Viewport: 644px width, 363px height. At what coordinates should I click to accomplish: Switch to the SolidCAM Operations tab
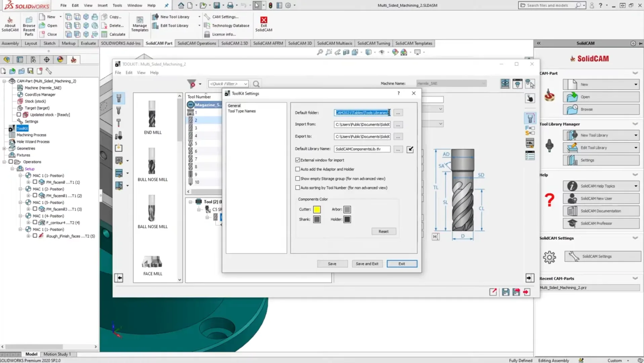point(197,43)
